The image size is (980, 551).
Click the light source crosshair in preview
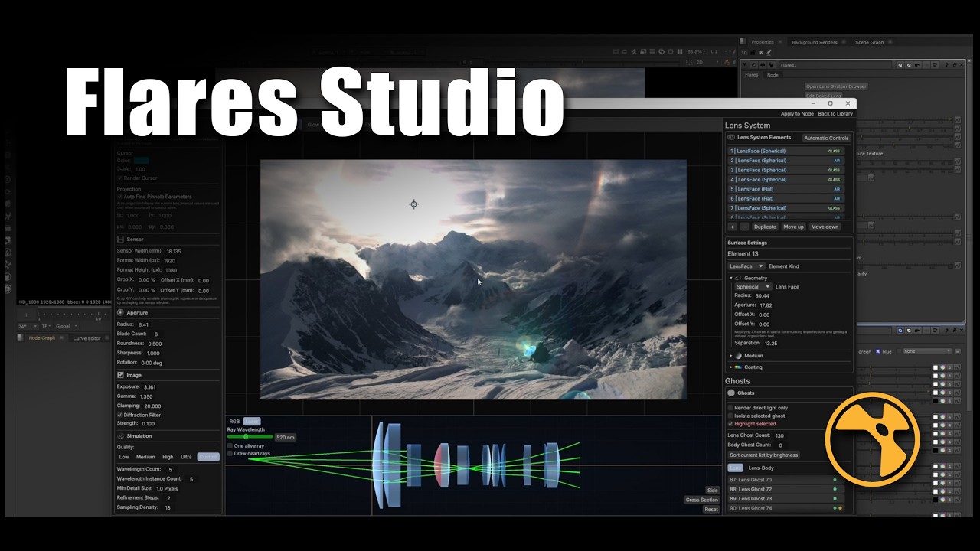tap(414, 204)
